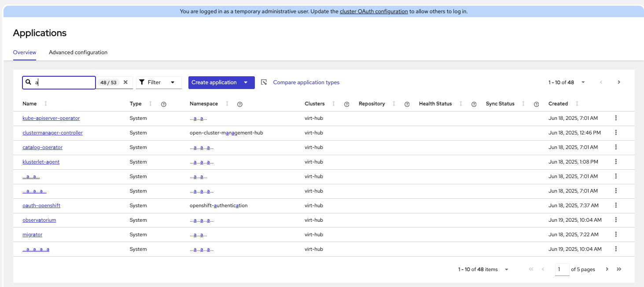The image size is (644, 287).
Task: Open the Compare application types link
Action: (306, 82)
